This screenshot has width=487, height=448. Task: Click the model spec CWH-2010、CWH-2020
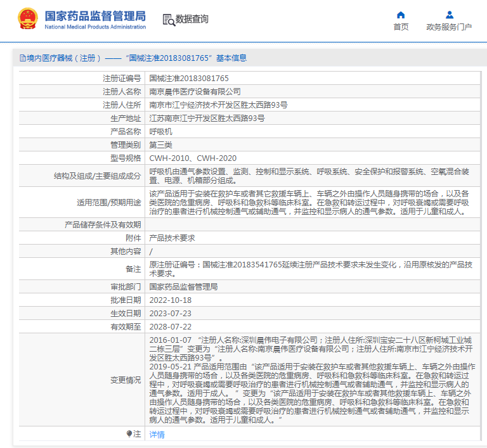pos(193,158)
